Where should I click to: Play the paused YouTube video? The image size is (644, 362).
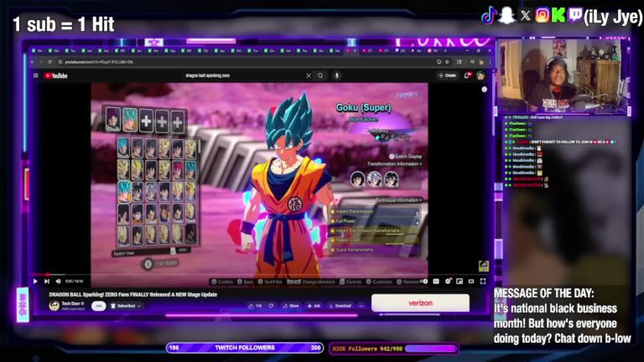pyautogui.click(x=35, y=281)
